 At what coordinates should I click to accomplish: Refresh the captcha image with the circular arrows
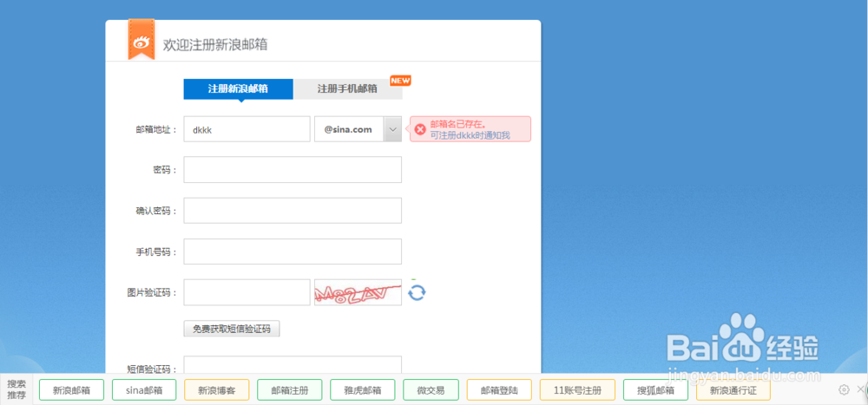(x=417, y=292)
